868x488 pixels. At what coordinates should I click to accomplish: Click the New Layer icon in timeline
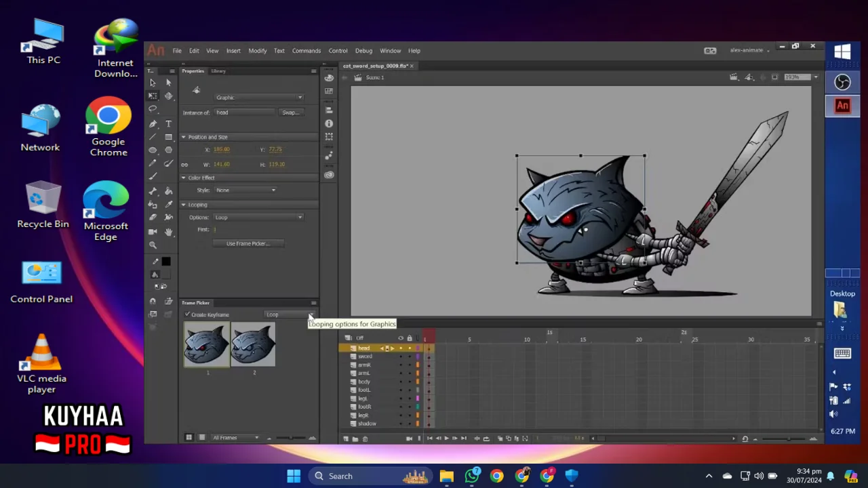point(346,439)
